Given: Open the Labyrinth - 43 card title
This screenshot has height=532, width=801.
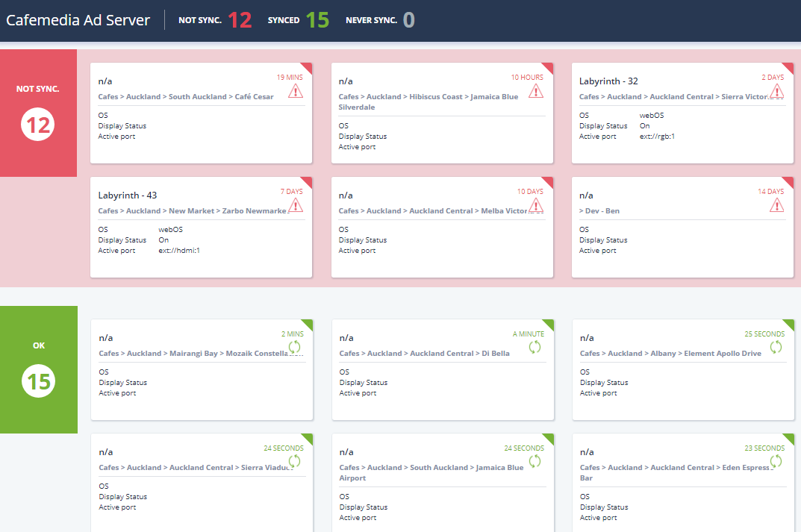Looking at the screenshot, I should [127, 195].
